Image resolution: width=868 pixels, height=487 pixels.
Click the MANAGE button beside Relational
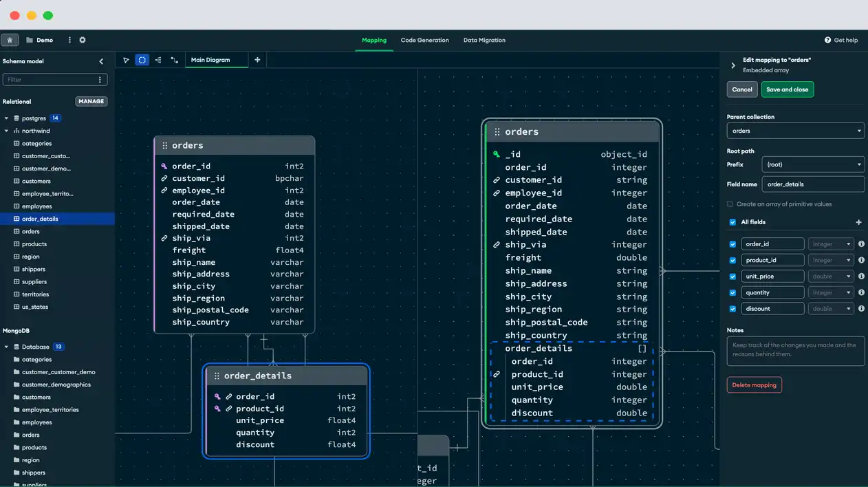[x=91, y=101]
